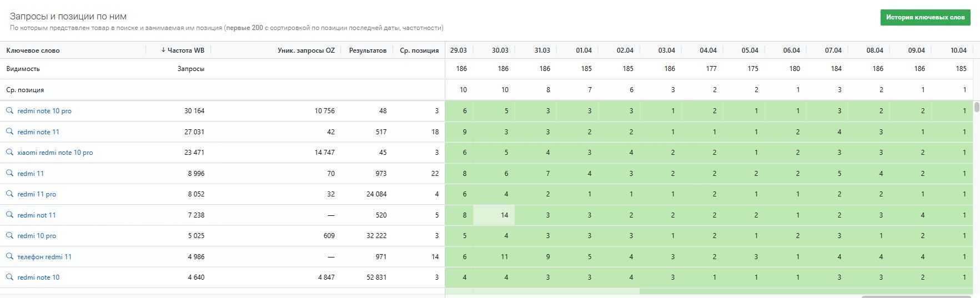Click the magnifier icon next to redmi note 11
The image size is (980, 298).
[x=9, y=132]
